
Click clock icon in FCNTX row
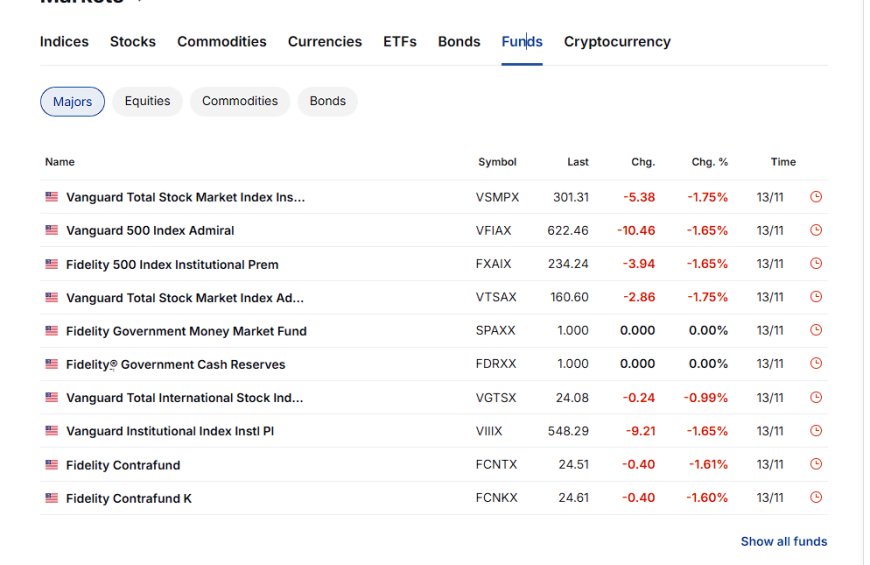click(816, 464)
